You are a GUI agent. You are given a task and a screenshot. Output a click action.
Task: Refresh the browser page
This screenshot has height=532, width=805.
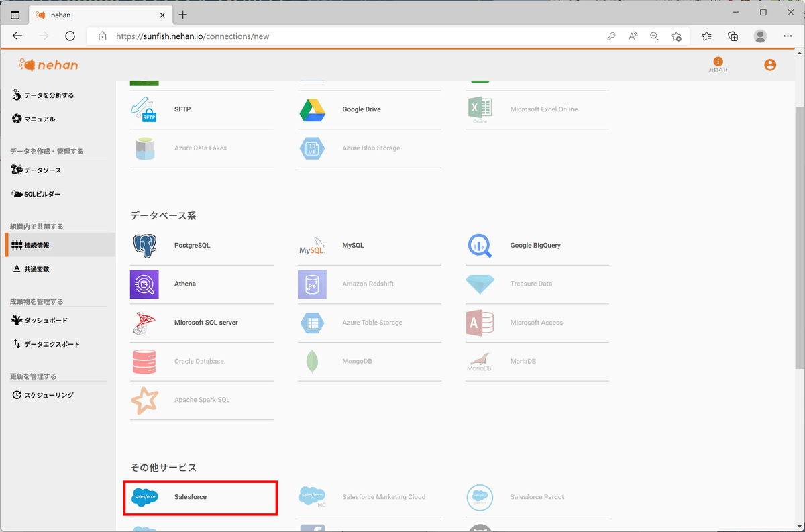coord(71,36)
